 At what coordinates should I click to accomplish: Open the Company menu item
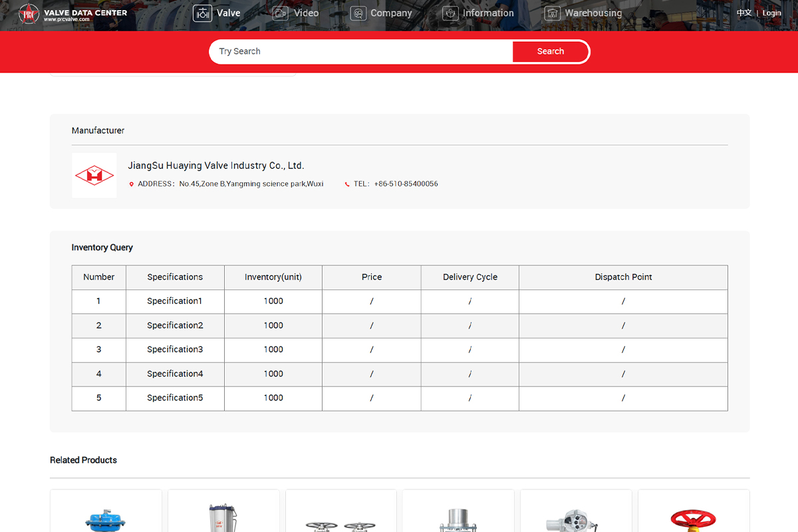391,13
